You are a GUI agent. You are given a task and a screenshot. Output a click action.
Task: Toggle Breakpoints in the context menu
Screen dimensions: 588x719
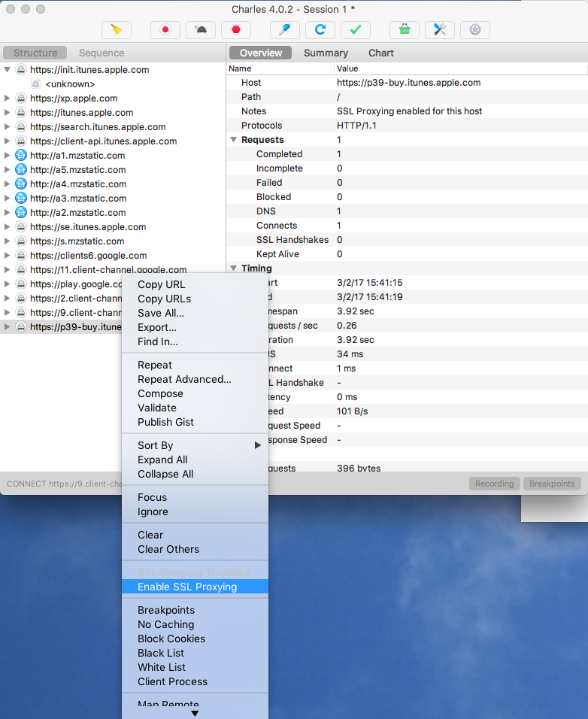coord(195,610)
